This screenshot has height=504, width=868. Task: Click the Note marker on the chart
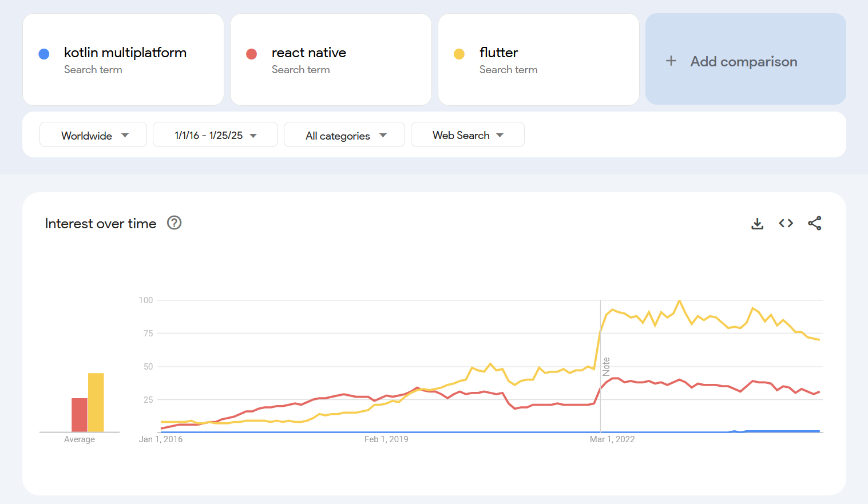(606, 366)
